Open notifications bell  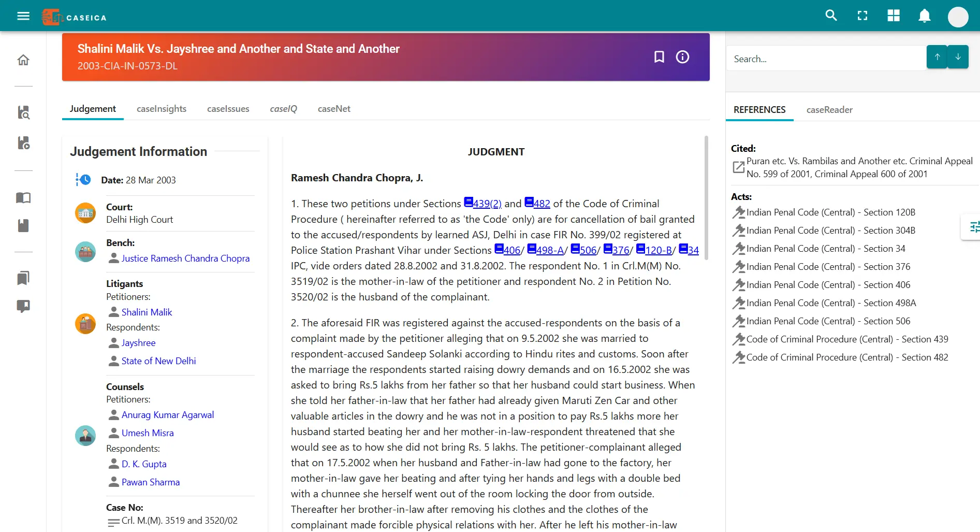925,16
